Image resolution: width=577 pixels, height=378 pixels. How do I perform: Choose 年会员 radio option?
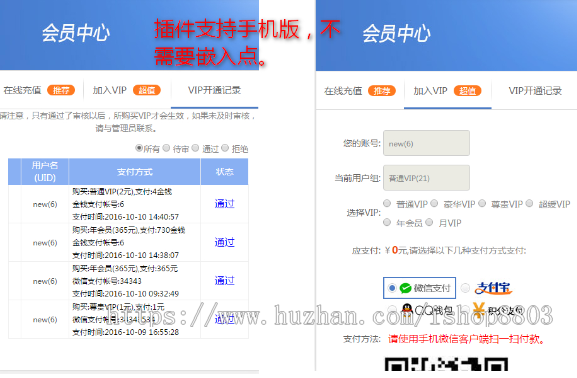[x=387, y=222]
